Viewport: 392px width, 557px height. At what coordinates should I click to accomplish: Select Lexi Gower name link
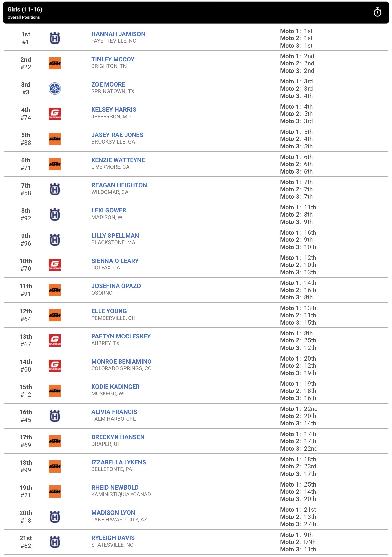point(109,210)
